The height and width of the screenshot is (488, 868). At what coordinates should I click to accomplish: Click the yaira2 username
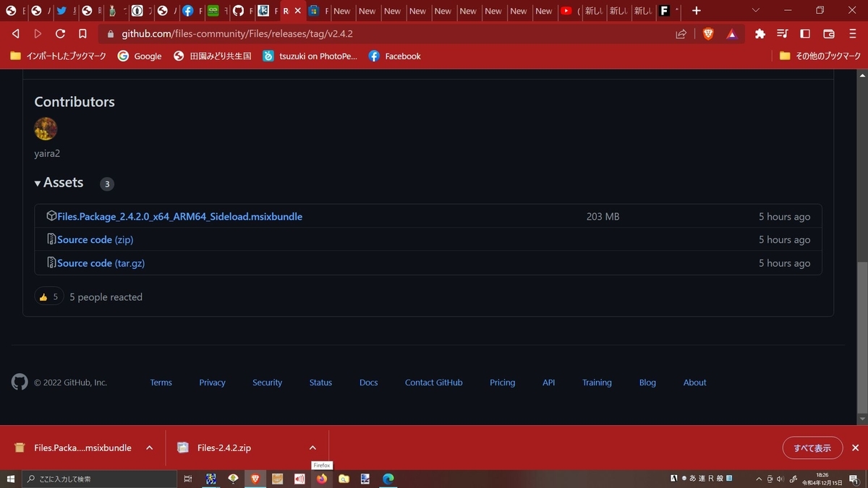tap(47, 153)
